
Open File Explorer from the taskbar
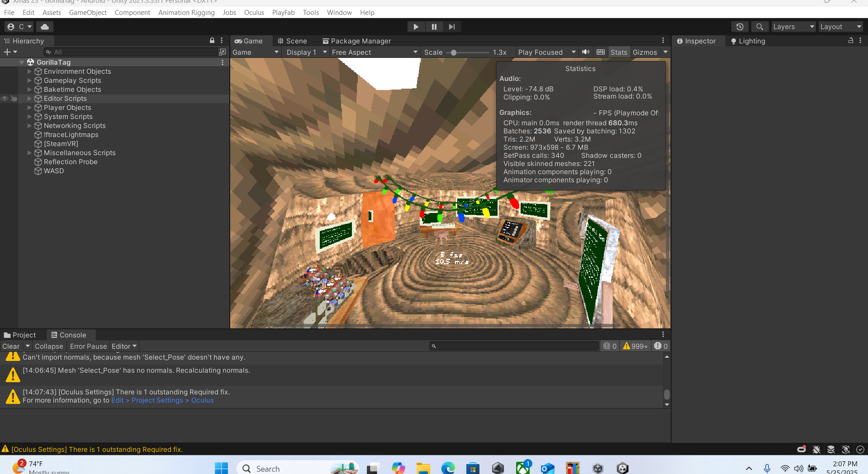(423, 468)
